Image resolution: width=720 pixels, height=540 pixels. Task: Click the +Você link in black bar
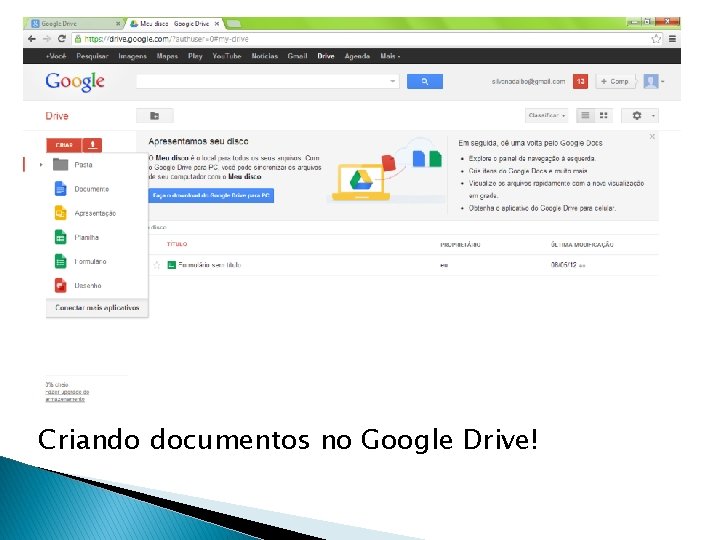(x=56, y=56)
